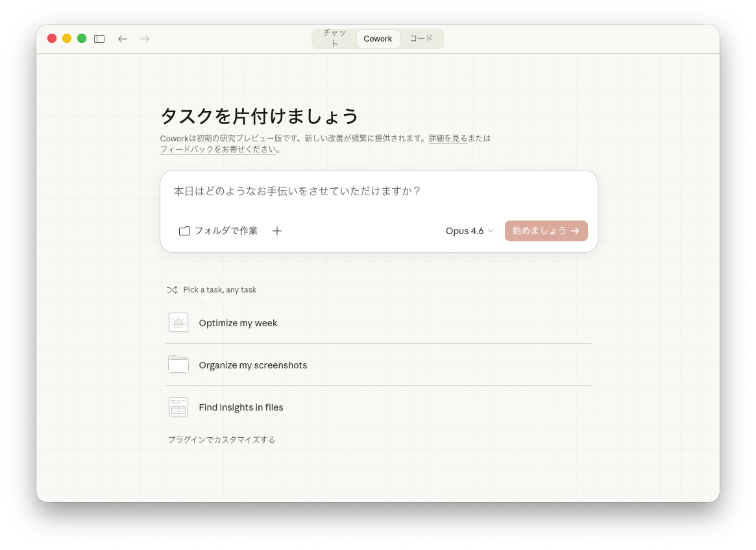Open the フィードバックをお寄せください link

coord(219,149)
